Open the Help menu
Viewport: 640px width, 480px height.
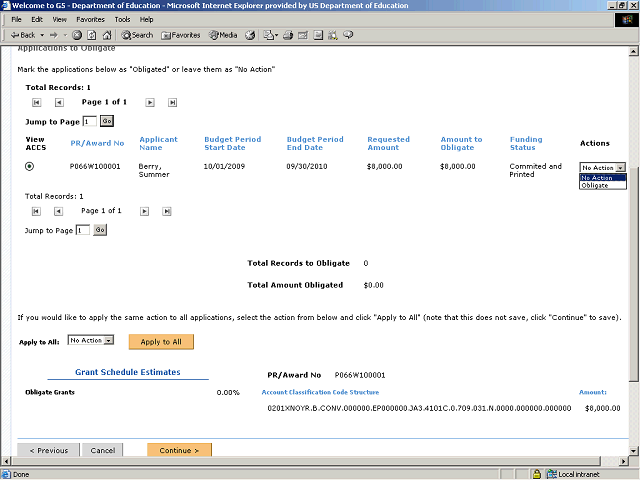[146, 20]
